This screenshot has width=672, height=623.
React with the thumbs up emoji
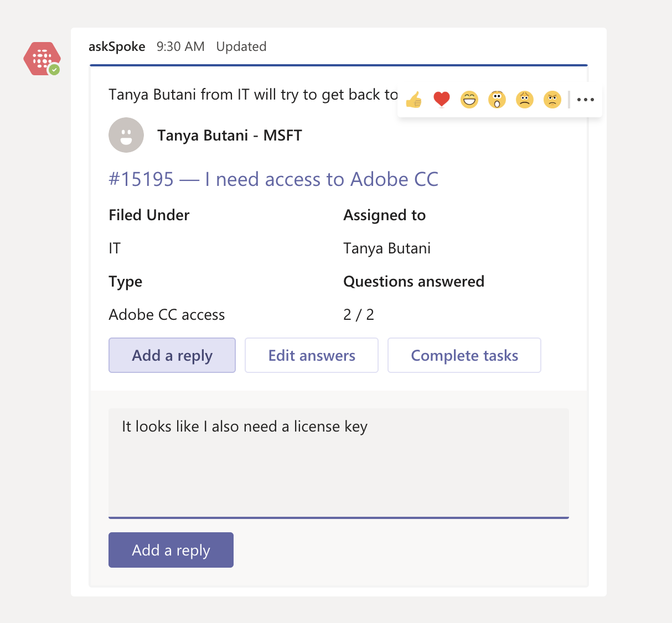[x=413, y=100]
